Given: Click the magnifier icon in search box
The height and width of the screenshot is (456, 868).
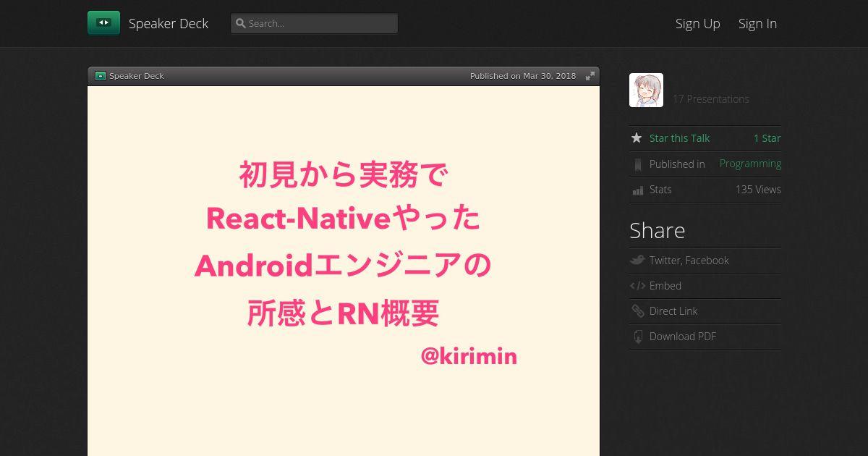Looking at the screenshot, I should pyautogui.click(x=241, y=23).
